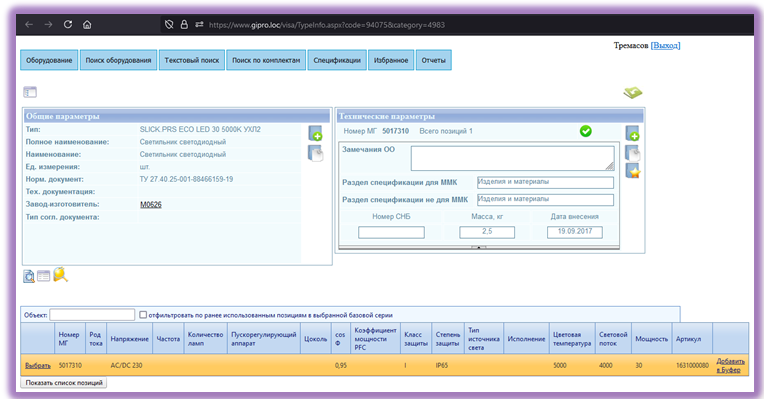
Task: Click Добавить в Буфер link
Action: [730, 365]
